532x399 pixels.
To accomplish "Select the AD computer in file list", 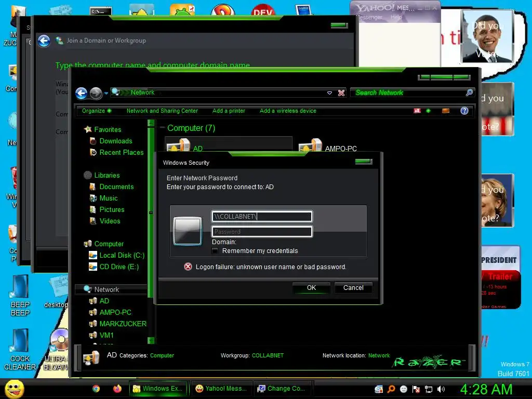I will tap(229, 144).
